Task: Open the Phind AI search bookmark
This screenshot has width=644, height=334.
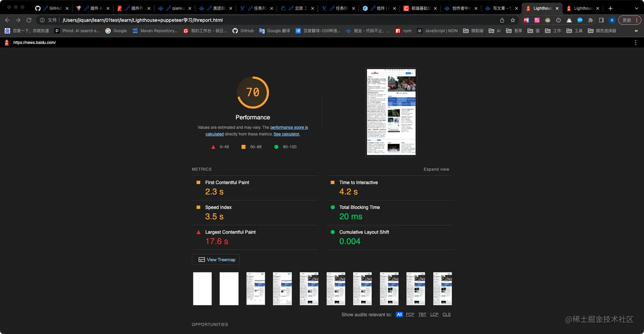Action: coord(77,31)
